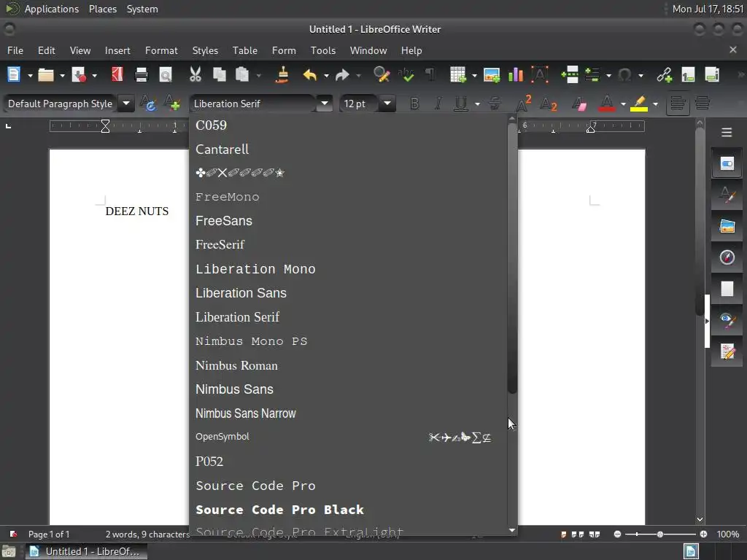The width and height of the screenshot is (747, 560).
Task: Insert a chart
Action: (516, 75)
